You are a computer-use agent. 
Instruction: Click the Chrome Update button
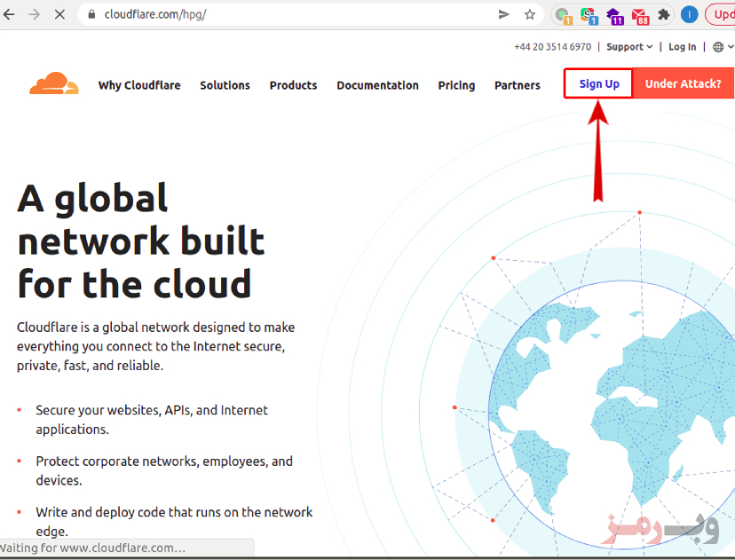click(x=721, y=14)
